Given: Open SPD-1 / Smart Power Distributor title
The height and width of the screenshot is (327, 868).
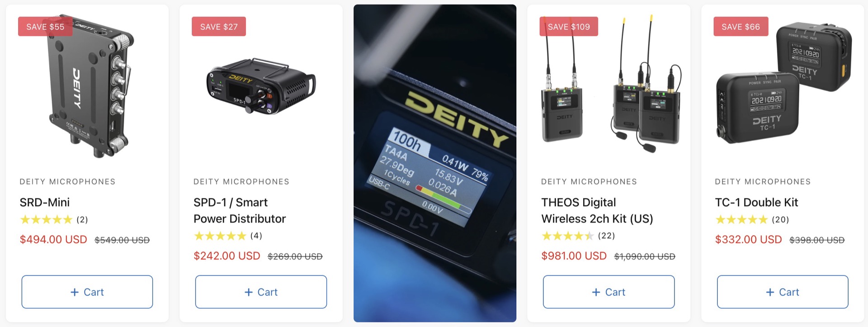Looking at the screenshot, I should pos(240,210).
